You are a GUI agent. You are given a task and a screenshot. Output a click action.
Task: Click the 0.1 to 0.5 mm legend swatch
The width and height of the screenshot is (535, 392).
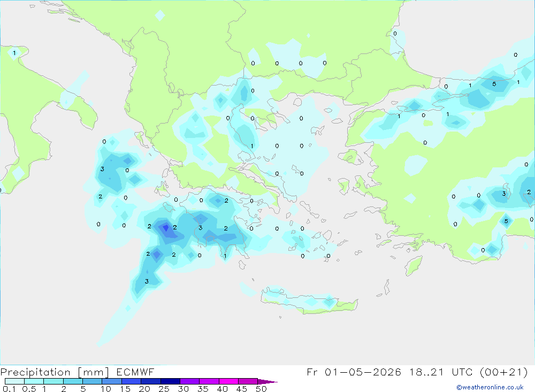[14, 381]
